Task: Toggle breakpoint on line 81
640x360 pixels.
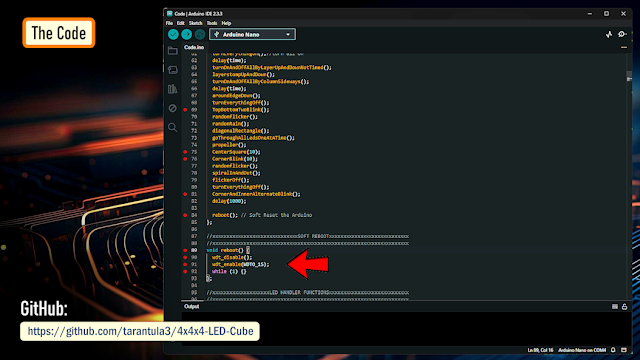Action: [185, 194]
